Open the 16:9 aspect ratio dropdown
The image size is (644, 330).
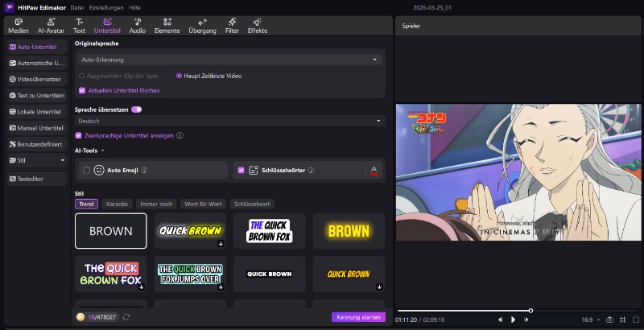[591, 320]
